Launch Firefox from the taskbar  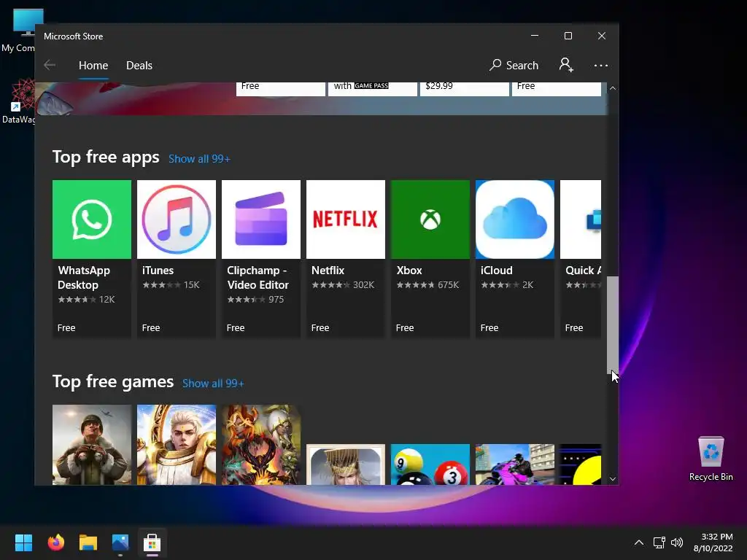pos(55,542)
